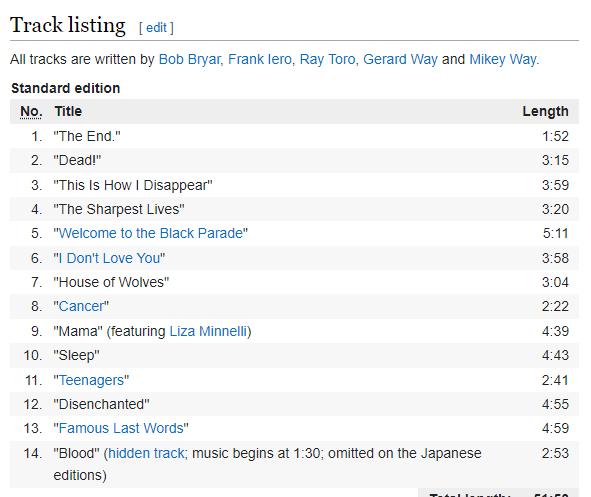Open the hidden track link

(x=146, y=453)
